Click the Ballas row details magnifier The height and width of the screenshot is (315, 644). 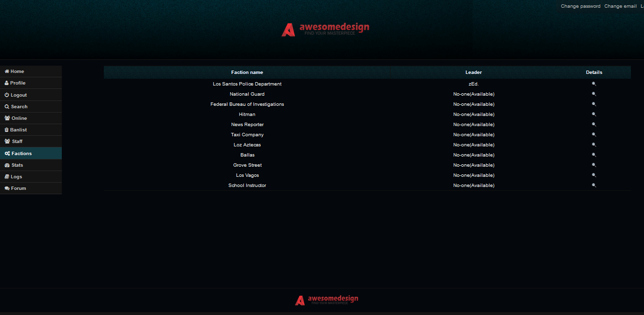click(594, 155)
